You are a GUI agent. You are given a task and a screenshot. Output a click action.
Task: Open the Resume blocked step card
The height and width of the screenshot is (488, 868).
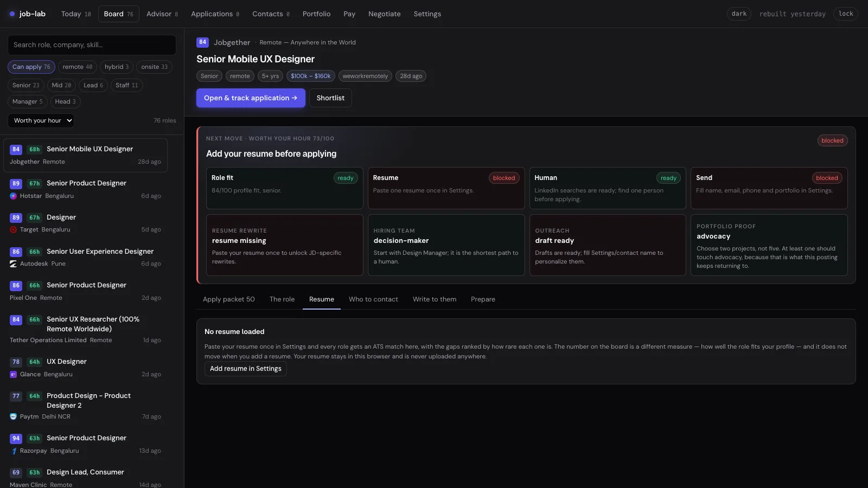446,188
